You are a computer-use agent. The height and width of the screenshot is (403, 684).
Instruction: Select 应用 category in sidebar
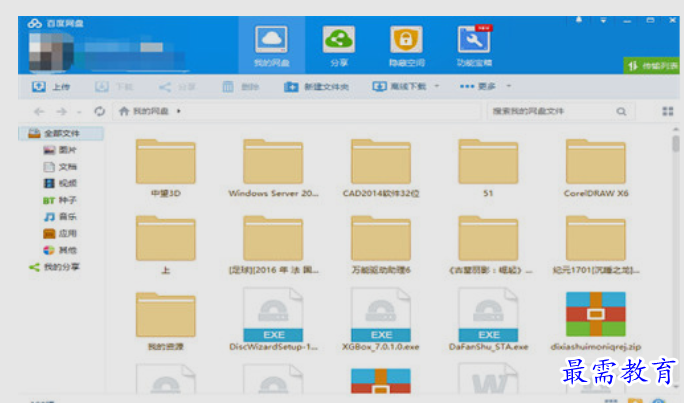click(61, 233)
